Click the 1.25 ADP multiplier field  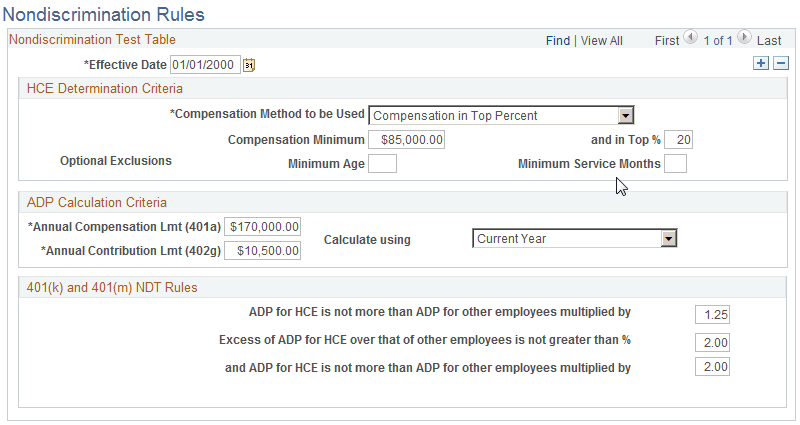[x=713, y=314]
